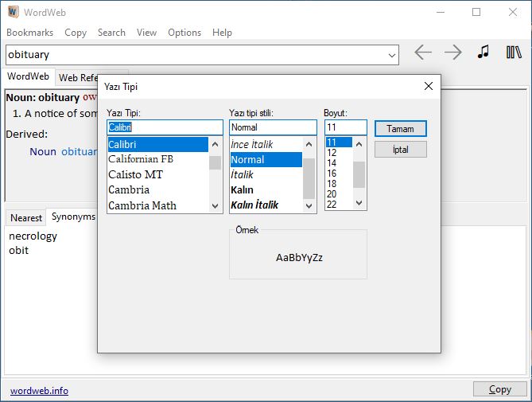This screenshot has width=532, height=402.
Task: Close the Yazı Tipi dialog
Action: coord(429,86)
